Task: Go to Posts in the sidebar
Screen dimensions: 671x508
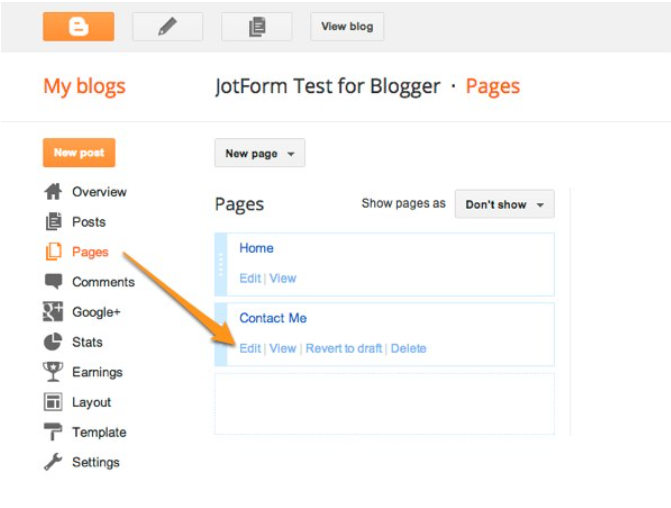Action: click(x=89, y=222)
